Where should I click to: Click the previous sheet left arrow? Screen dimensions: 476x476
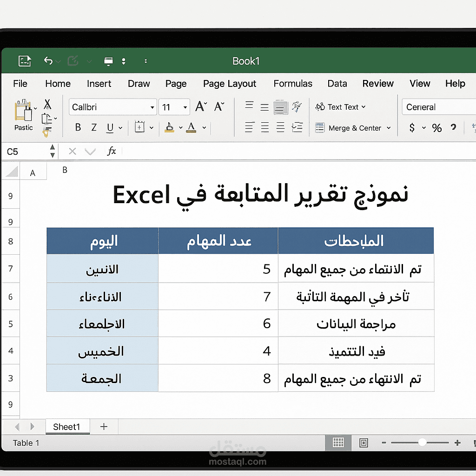click(17, 427)
